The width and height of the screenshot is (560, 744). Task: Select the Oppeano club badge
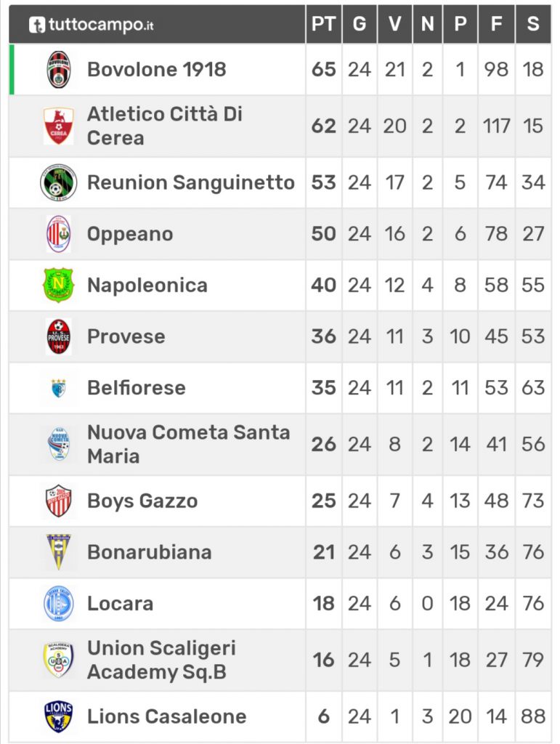(x=58, y=234)
